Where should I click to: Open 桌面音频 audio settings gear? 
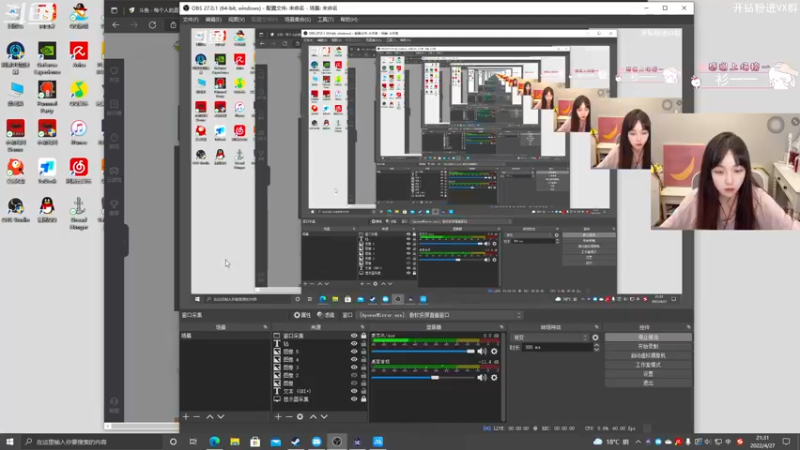click(494, 378)
